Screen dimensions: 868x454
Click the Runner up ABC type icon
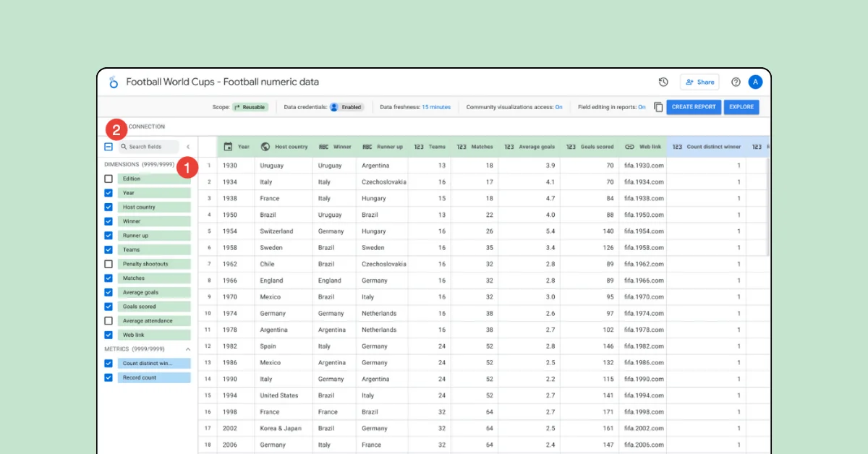pyautogui.click(x=367, y=147)
